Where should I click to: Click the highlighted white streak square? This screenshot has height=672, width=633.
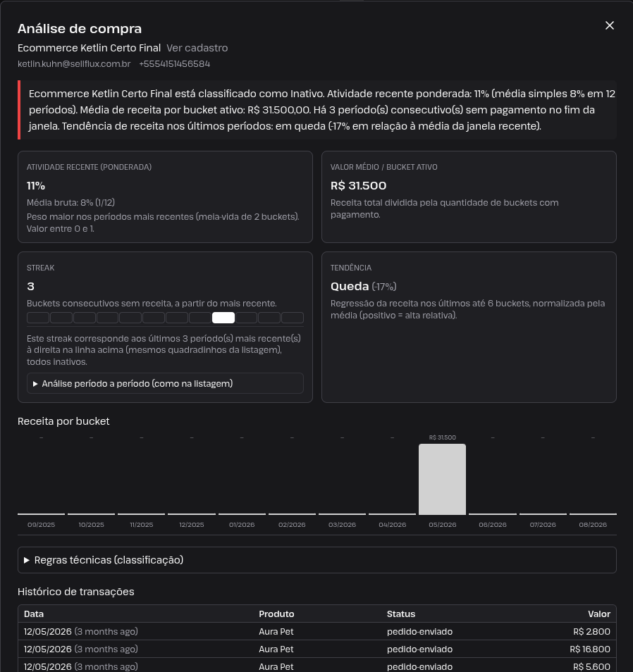pos(223,318)
